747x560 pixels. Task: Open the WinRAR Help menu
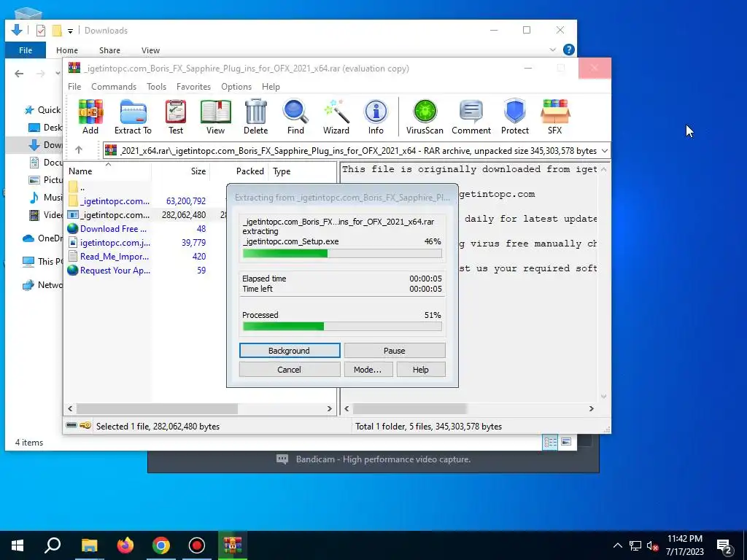click(271, 87)
